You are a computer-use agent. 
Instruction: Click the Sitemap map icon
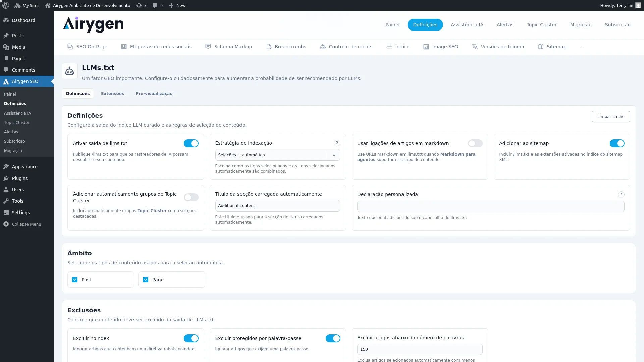pos(541,47)
